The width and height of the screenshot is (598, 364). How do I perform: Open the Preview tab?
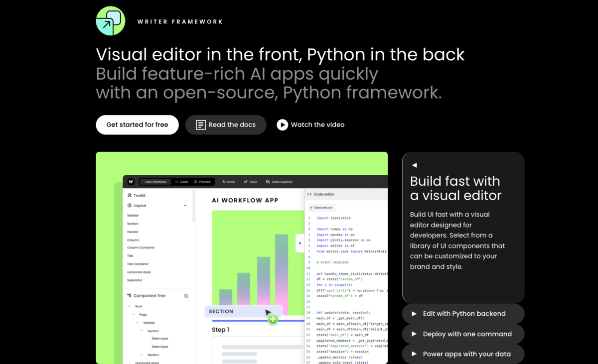tap(202, 182)
